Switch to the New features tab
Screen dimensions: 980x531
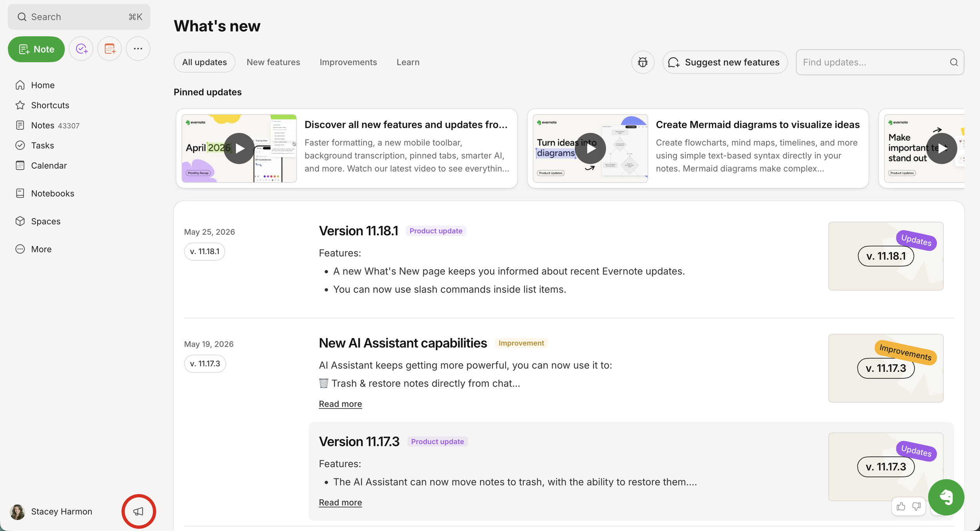click(x=273, y=62)
